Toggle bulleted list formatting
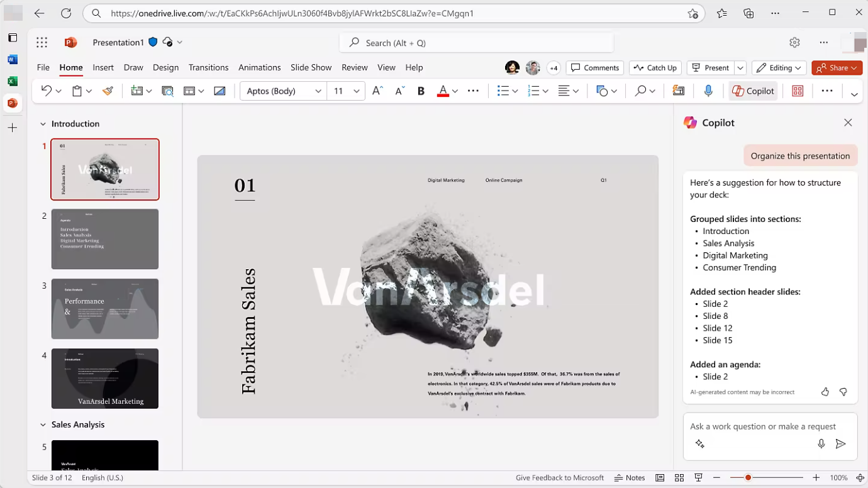This screenshot has height=488, width=868. click(503, 91)
